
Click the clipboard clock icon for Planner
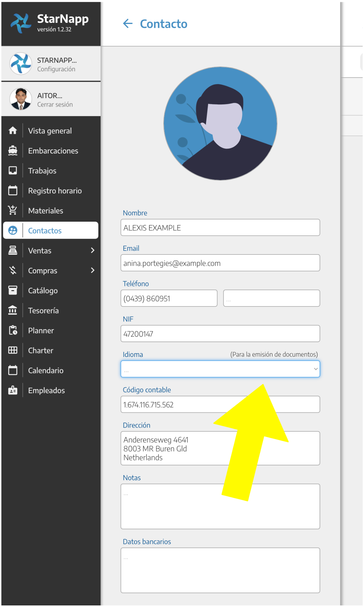pos(13,330)
